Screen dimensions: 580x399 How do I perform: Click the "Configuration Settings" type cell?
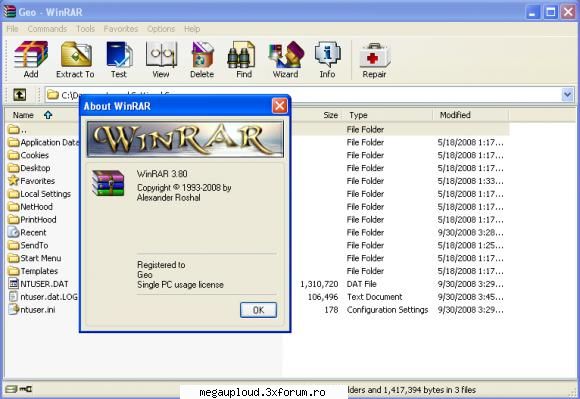pos(387,310)
